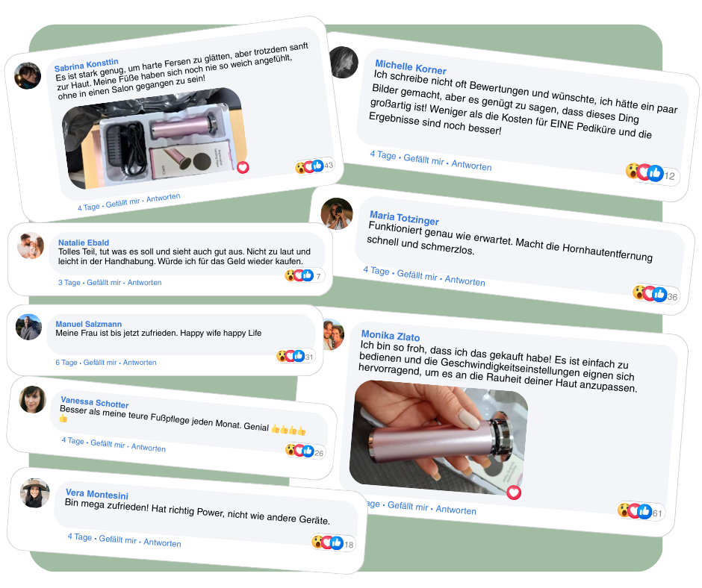
Task: Reply to Manuel Salzmann's comment via Antworten
Action: (140, 363)
